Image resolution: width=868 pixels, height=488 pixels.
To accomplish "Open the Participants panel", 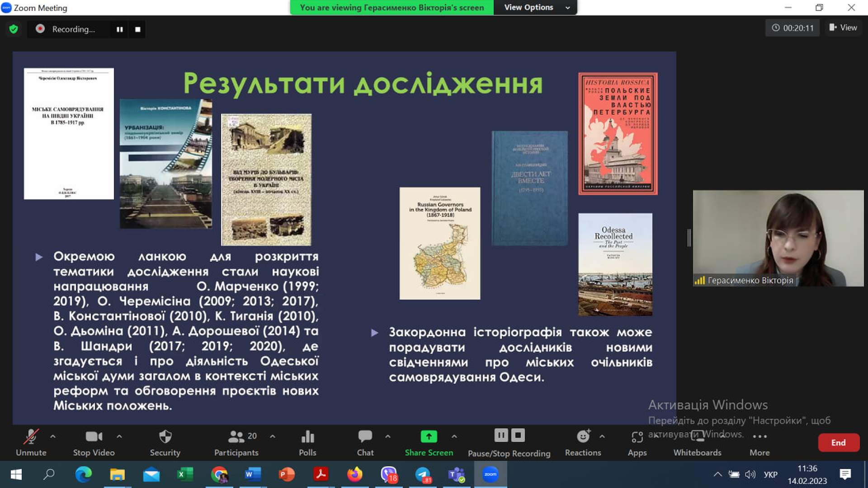I will [x=236, y=442].
